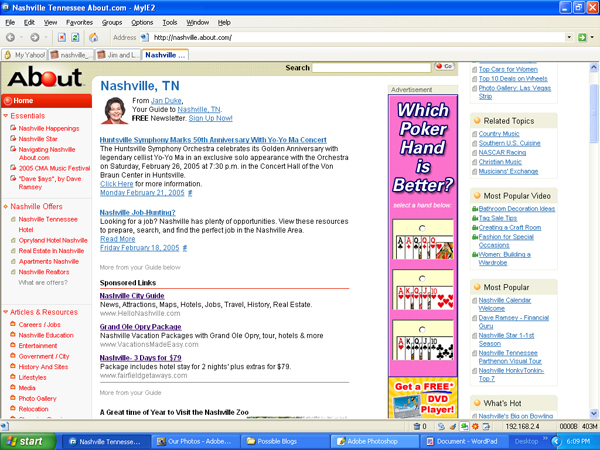Click the NASCAR Racing related topic link

(502, 153)
